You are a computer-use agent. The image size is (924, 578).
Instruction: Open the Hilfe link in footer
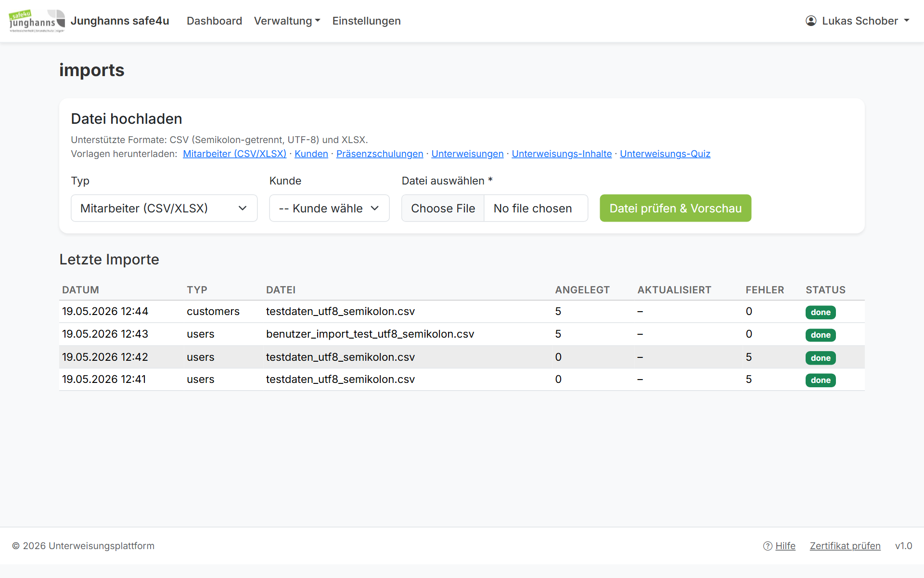pyautogui.click(x=785, y=546)
